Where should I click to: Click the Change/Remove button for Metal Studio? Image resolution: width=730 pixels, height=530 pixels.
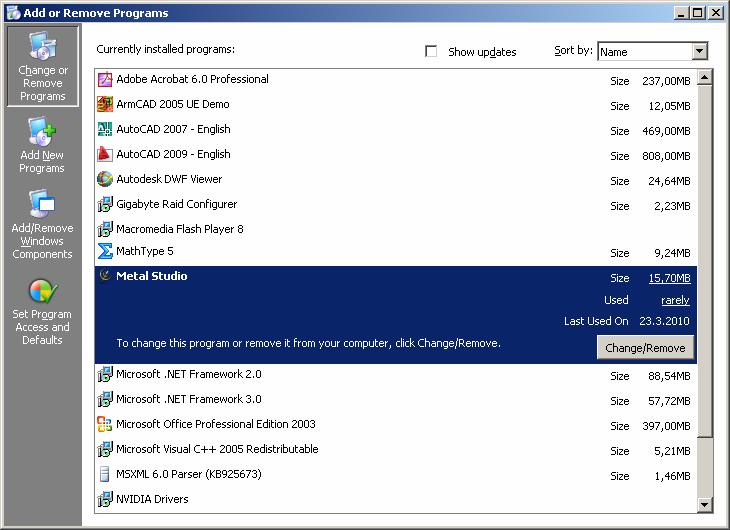pos(645,348)
